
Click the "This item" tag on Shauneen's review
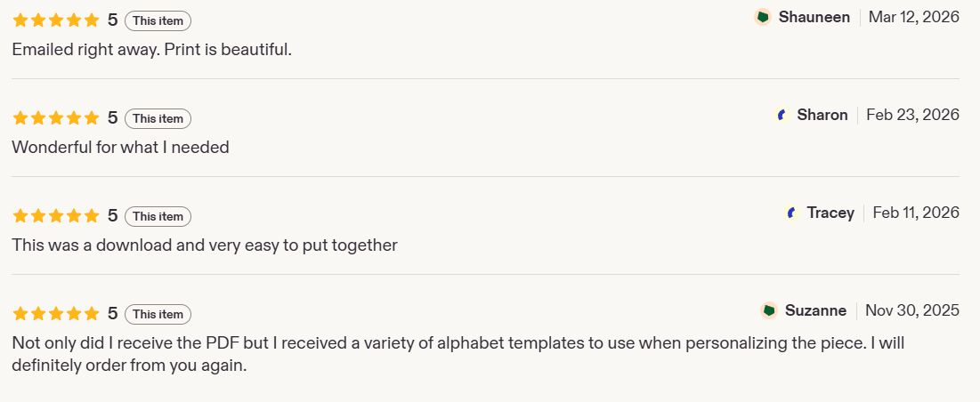pyautogui.click(x=158, y=20)
